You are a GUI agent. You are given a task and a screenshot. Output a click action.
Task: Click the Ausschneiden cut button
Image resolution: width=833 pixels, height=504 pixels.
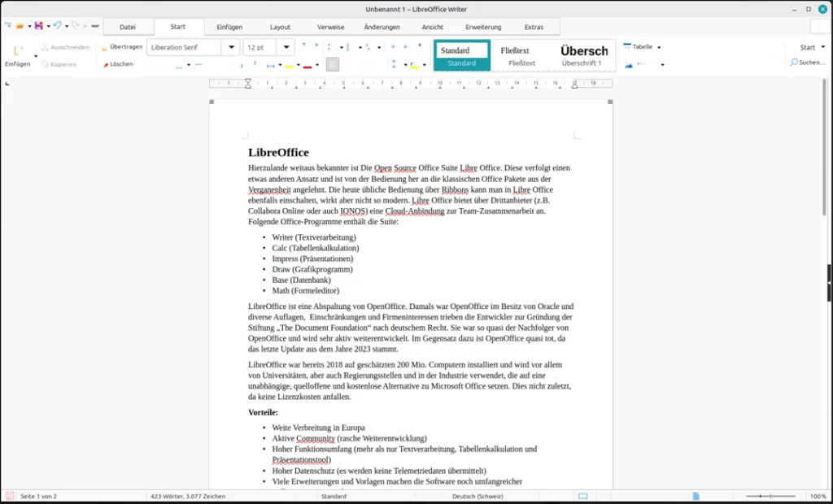click(x=65, y=47)
